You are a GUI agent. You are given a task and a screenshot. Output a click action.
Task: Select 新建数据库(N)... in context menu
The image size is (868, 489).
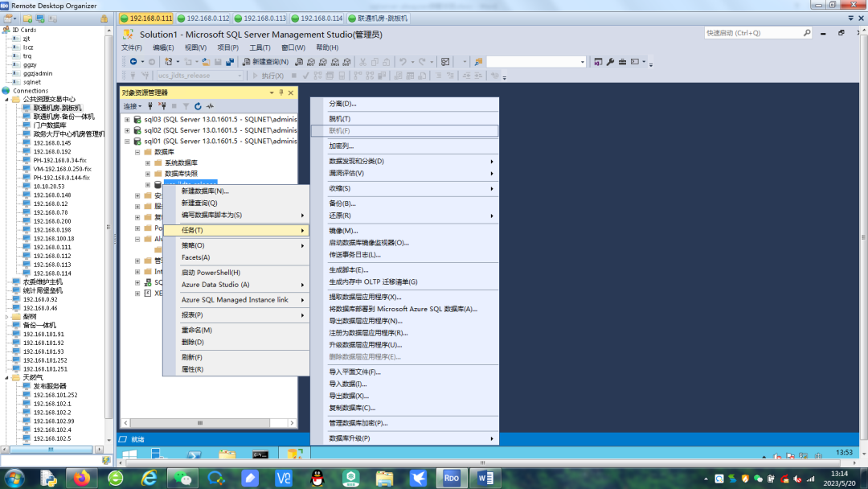pos(235,191)
